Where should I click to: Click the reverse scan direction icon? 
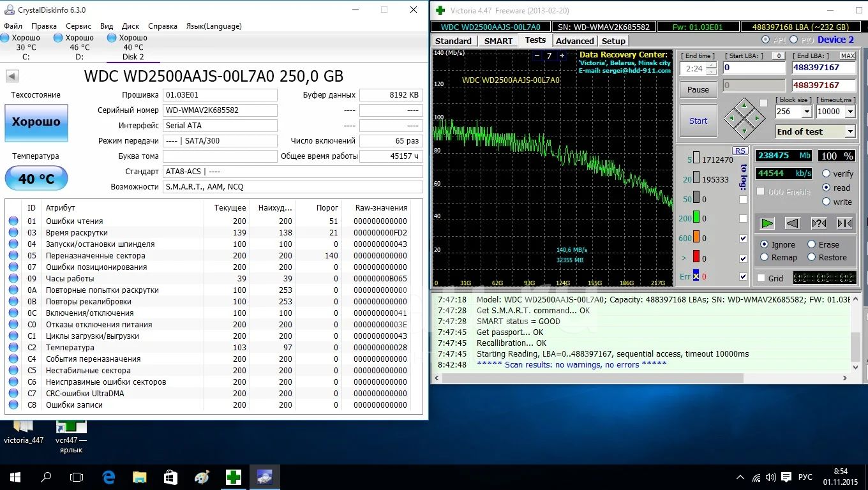coord(792,223)
